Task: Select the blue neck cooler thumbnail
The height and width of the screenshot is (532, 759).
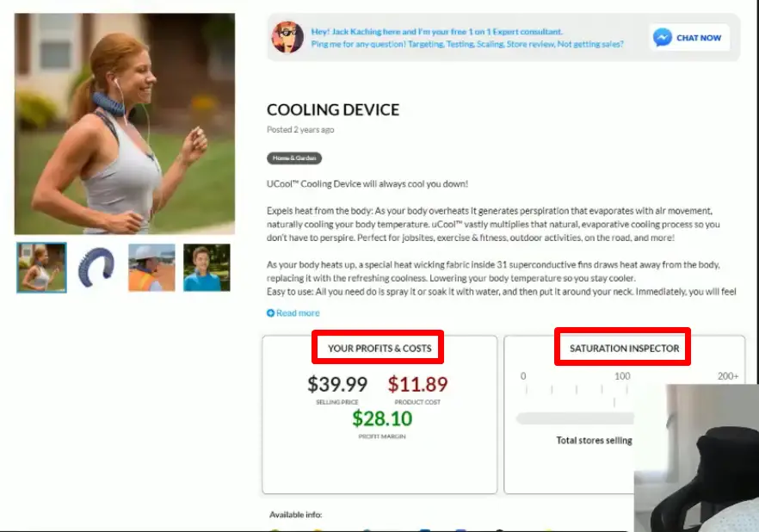Action: click(x=96, y=268)
